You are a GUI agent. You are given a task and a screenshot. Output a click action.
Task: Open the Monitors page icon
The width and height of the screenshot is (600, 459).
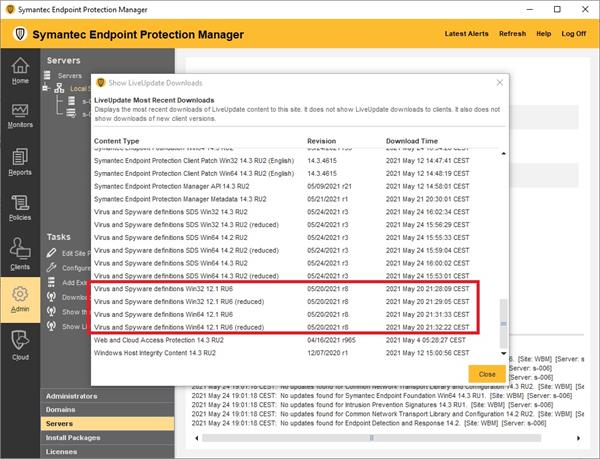click(x=20, y=111)
